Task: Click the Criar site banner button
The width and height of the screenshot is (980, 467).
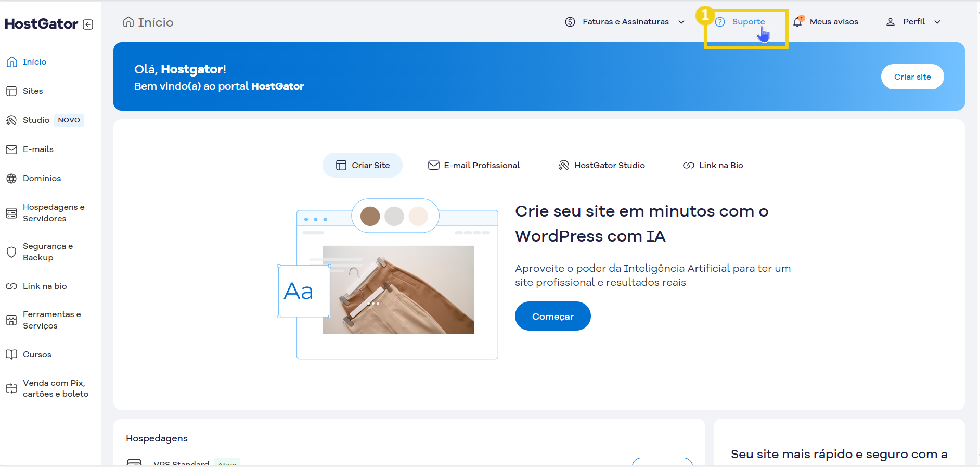Action: pos(912,77)
